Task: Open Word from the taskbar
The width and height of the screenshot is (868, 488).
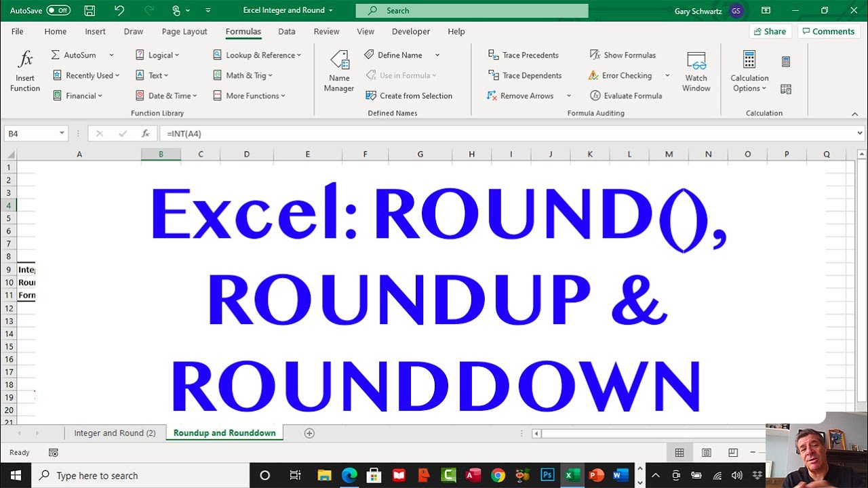Action: pos(620,475)
